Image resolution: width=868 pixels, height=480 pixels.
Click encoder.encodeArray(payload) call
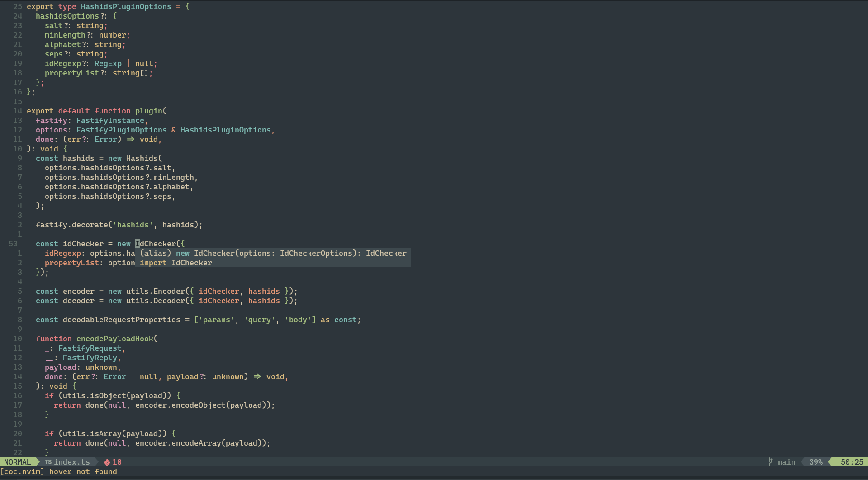pyautogui.click(x=201, y=443)
